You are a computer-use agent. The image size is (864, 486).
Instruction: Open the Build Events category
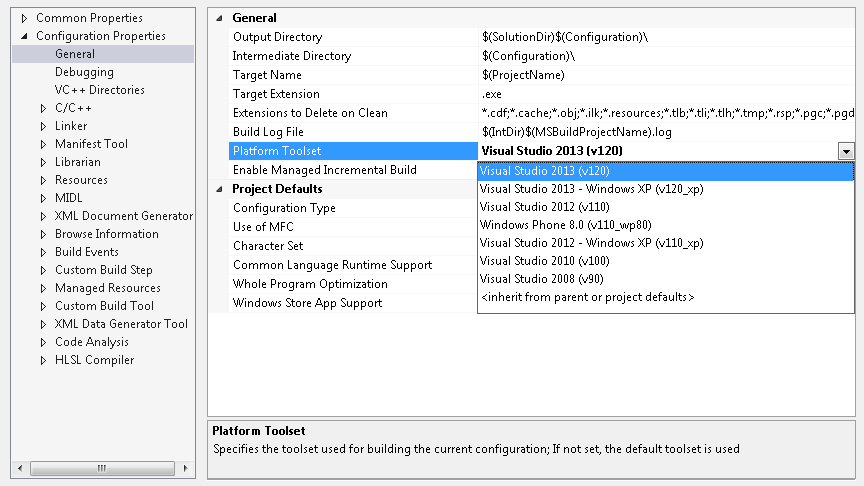86,252
